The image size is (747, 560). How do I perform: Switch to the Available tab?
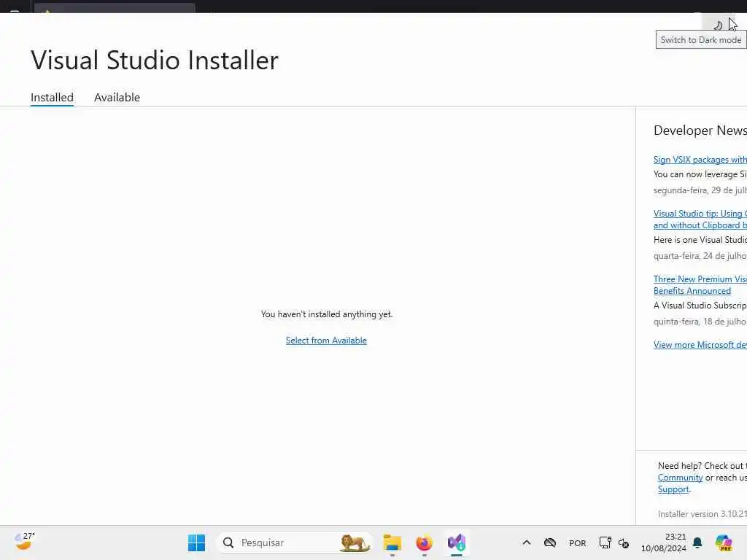click(117, 97)
